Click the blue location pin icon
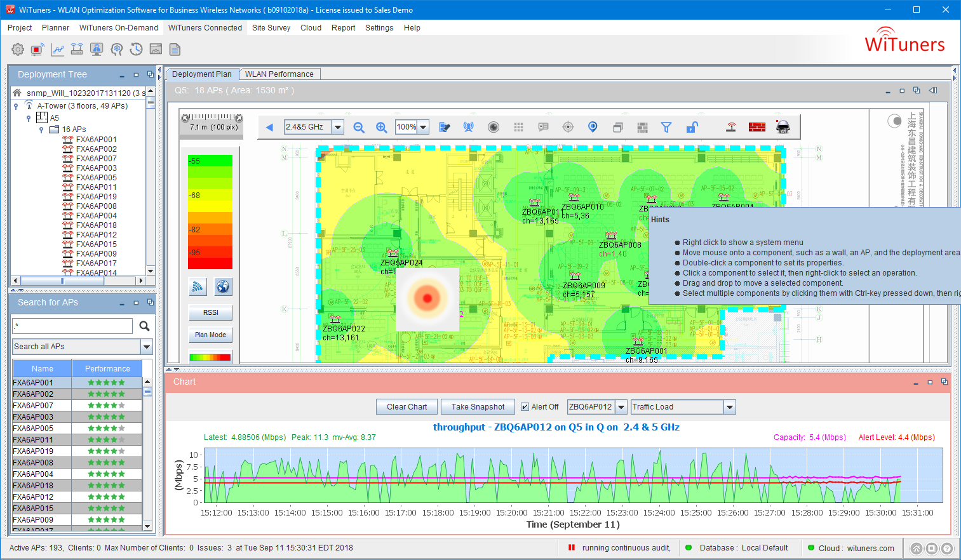This screenshot has width=961, height=560. (593, 127)
